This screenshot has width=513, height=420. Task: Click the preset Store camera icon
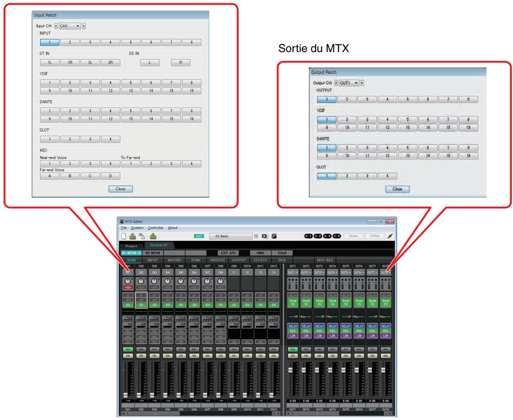265,236
